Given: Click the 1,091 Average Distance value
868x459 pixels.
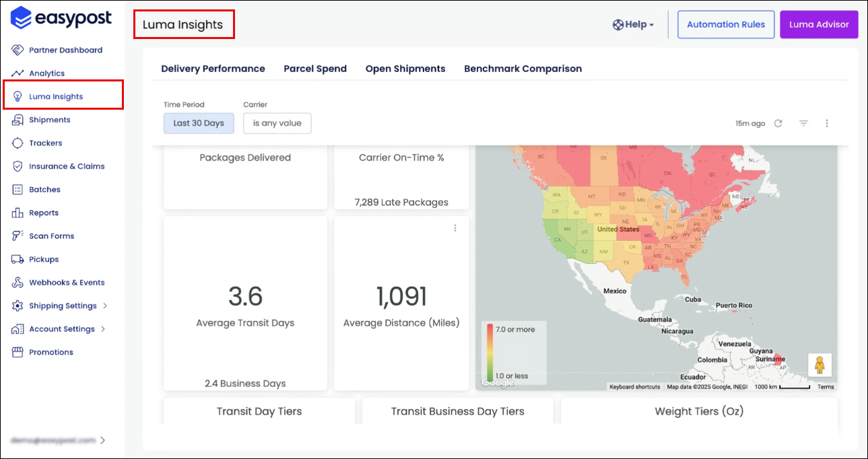Looking at the screenshot, I should coord(401,296).
